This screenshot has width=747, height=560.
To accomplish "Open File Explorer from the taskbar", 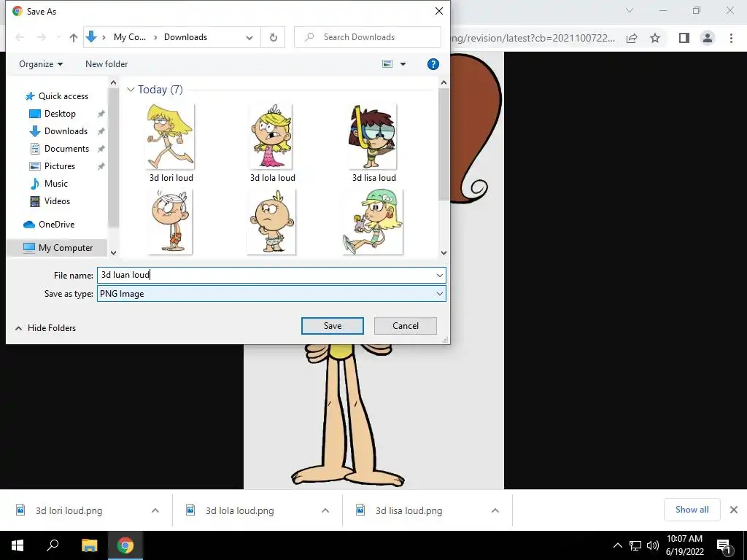I will [89, 545].
